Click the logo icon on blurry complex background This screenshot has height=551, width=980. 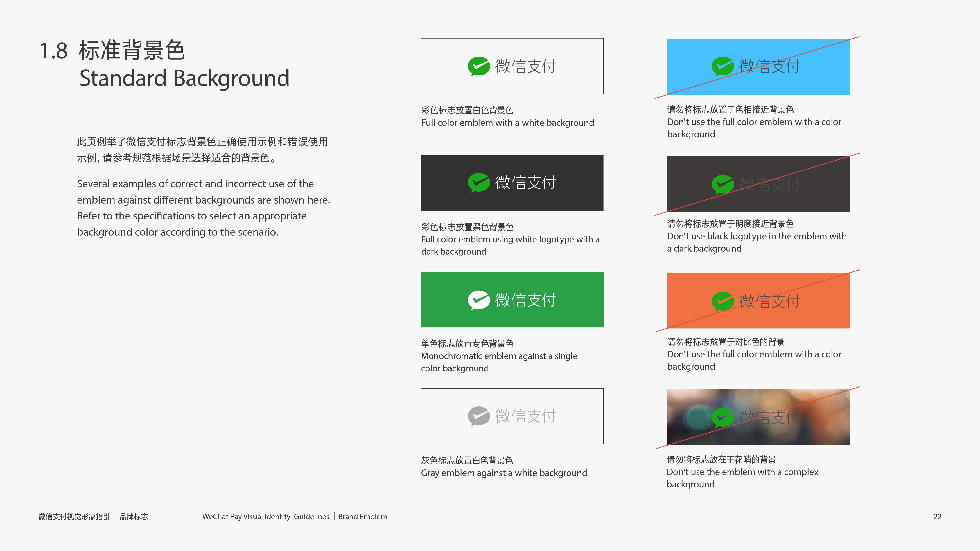click(722, 417)
